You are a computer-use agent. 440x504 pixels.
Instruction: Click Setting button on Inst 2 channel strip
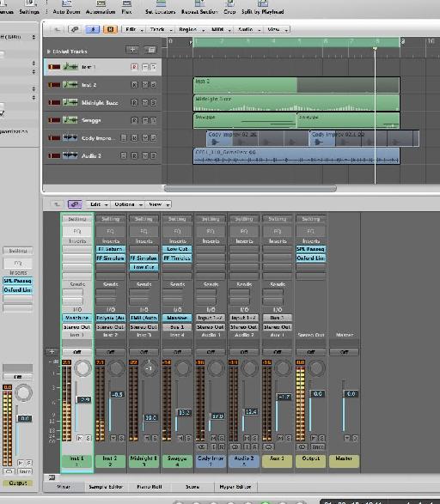pyautogui.click(x=110, y=219)
